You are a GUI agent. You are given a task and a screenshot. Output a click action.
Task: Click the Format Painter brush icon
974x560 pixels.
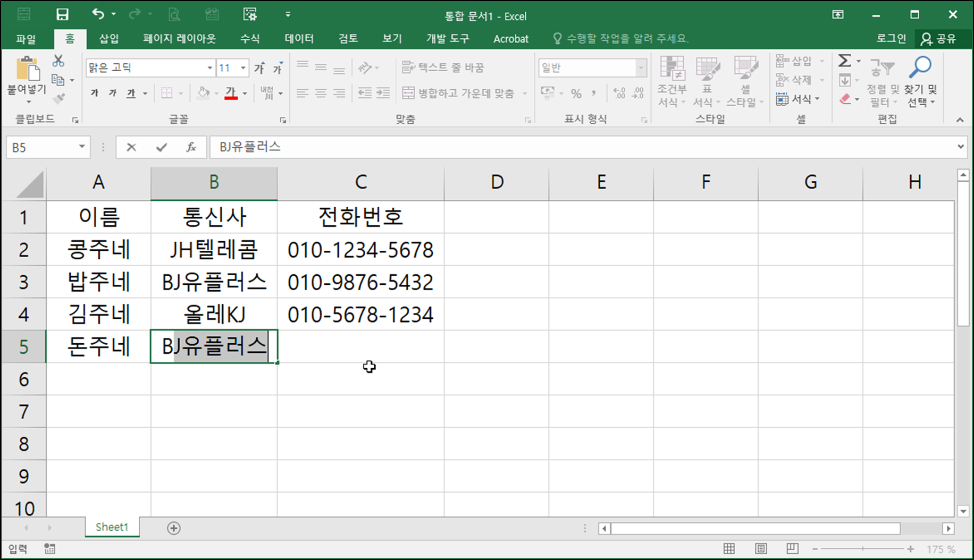click(x=58, y=98)
